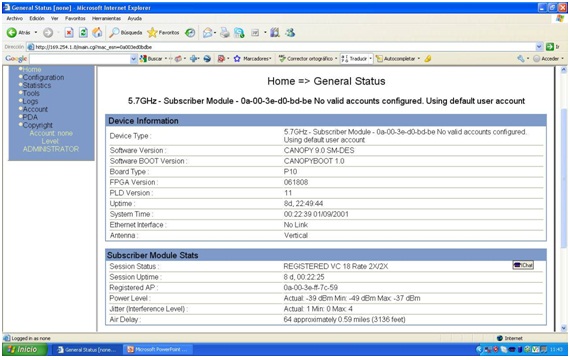Open the Ayuda menu
570x360 pixels.
pyautogui.click(x=135, y=18)
